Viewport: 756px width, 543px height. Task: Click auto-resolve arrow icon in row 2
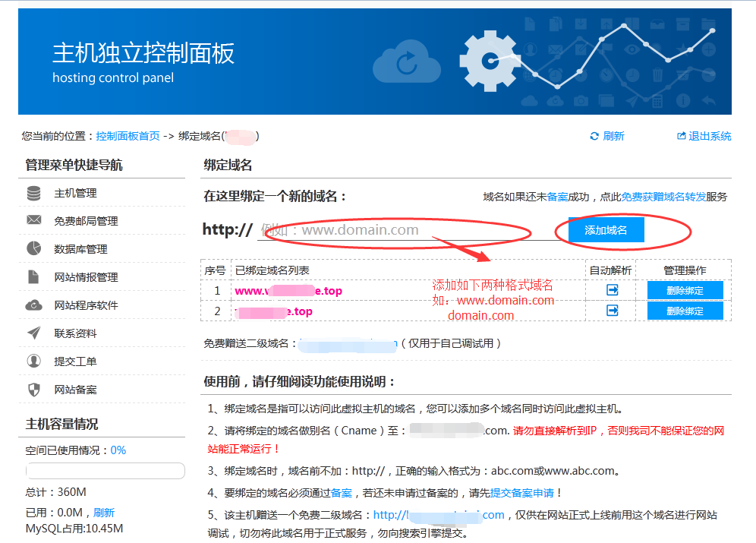(x=613, y=311)
